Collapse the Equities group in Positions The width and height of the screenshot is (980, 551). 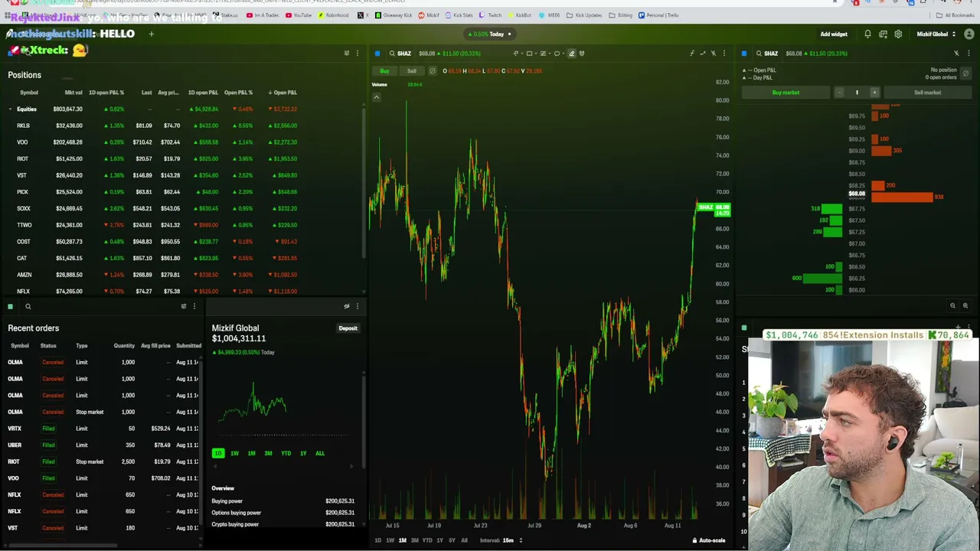point(10,109)
